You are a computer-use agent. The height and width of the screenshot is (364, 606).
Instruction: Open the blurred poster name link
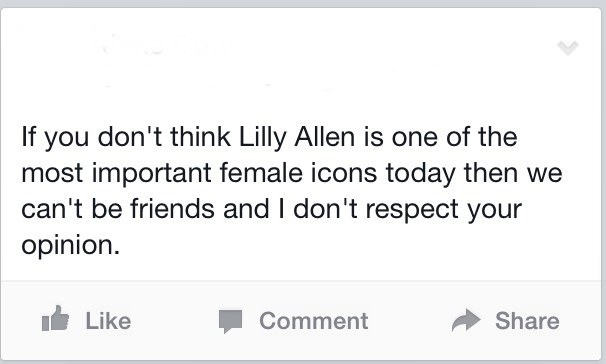tap(166, 46)
